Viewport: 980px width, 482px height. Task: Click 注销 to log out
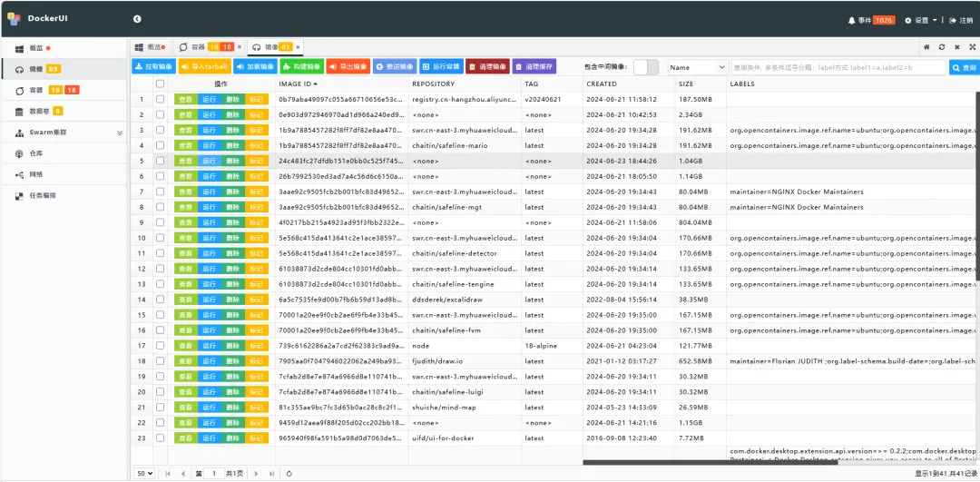click(x=961, y=21)
